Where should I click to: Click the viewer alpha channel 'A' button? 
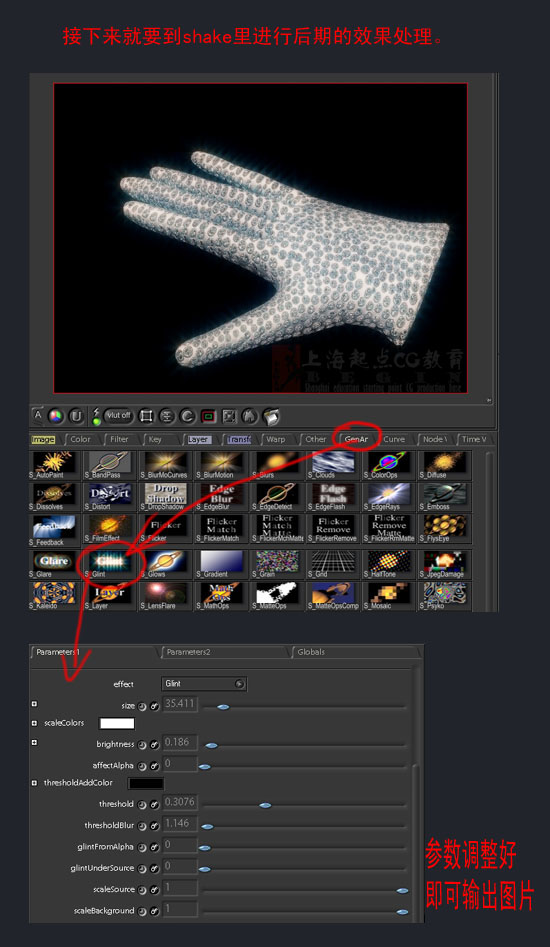point(37,415)
